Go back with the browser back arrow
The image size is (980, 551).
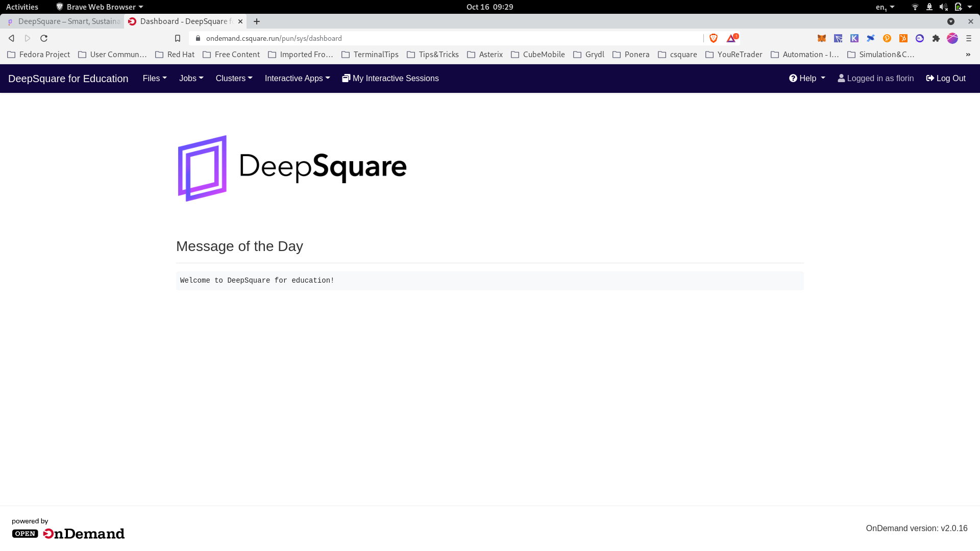tap(11, 38)
